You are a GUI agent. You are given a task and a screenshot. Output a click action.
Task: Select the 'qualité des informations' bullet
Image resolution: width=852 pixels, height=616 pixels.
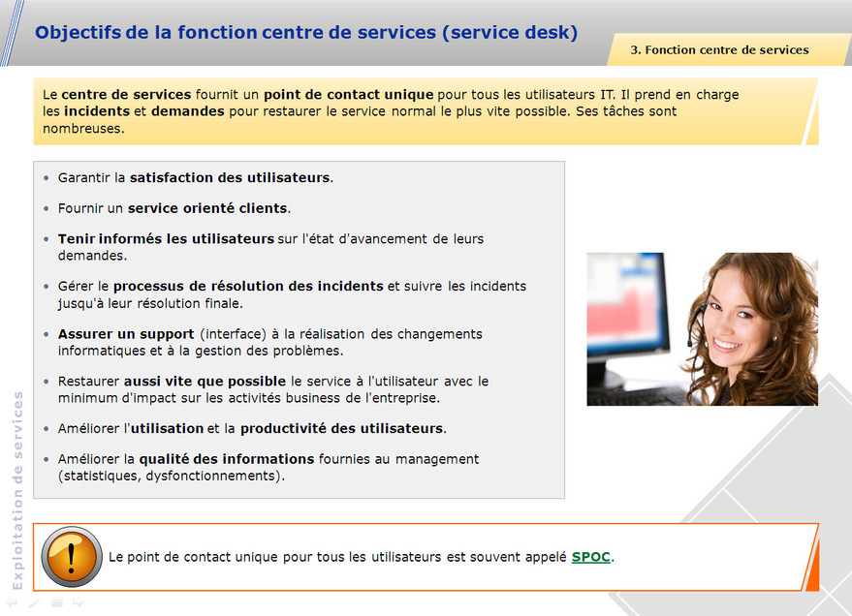coord(227,459)
